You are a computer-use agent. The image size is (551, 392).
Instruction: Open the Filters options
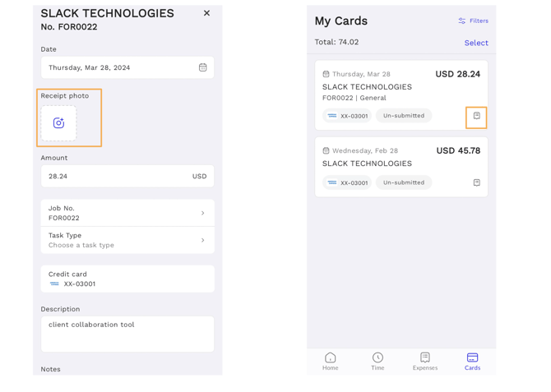[x=473, y=21]
